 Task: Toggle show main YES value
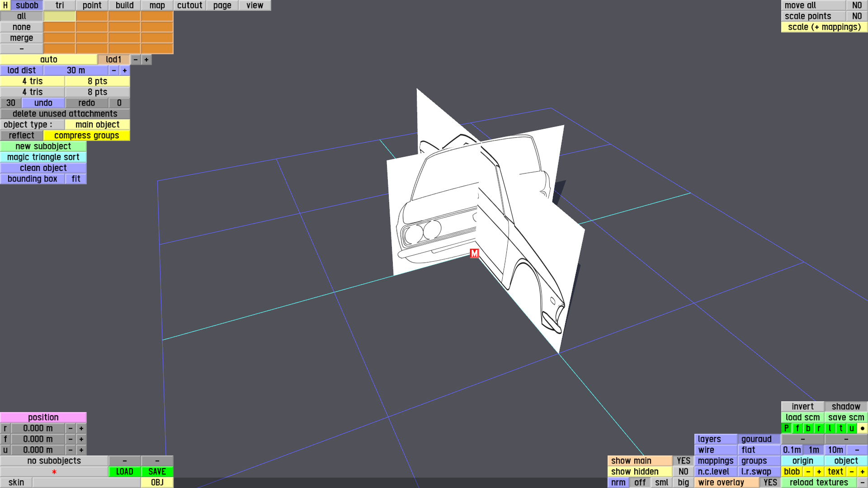pyautogui.click(x=683, y=461)
